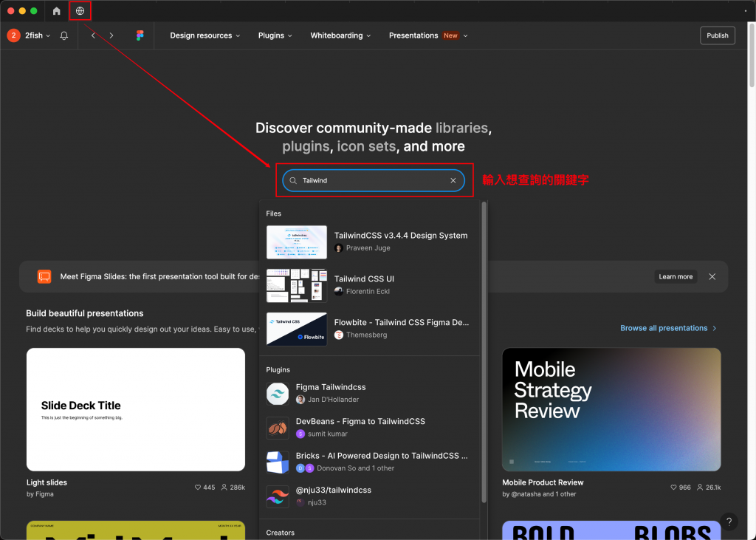The image size is (756, 540).
Task: Like the Light slides deck
Action: click(198, 488)
